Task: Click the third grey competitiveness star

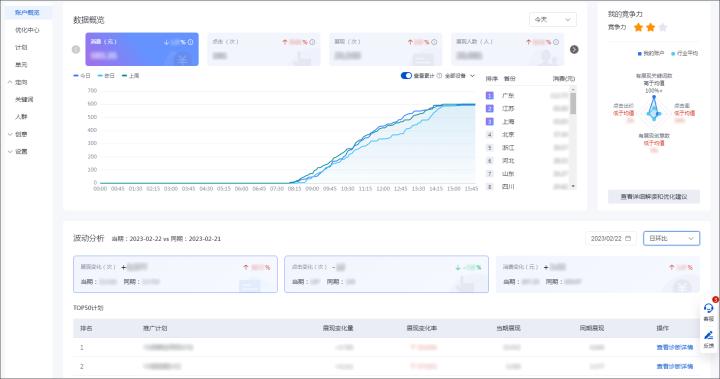Action: tap(663, 28)
